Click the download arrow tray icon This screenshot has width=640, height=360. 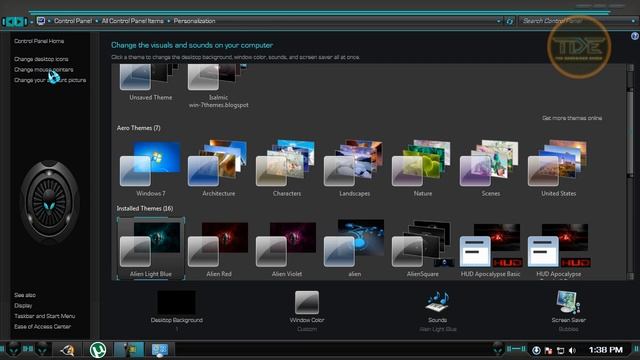[x=536, y=350]
